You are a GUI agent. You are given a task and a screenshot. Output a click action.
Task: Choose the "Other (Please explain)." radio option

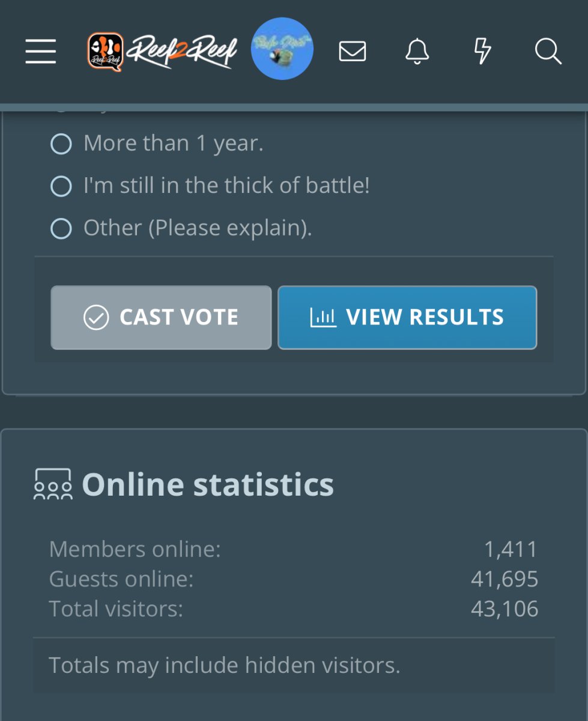(x=61, y=228)
